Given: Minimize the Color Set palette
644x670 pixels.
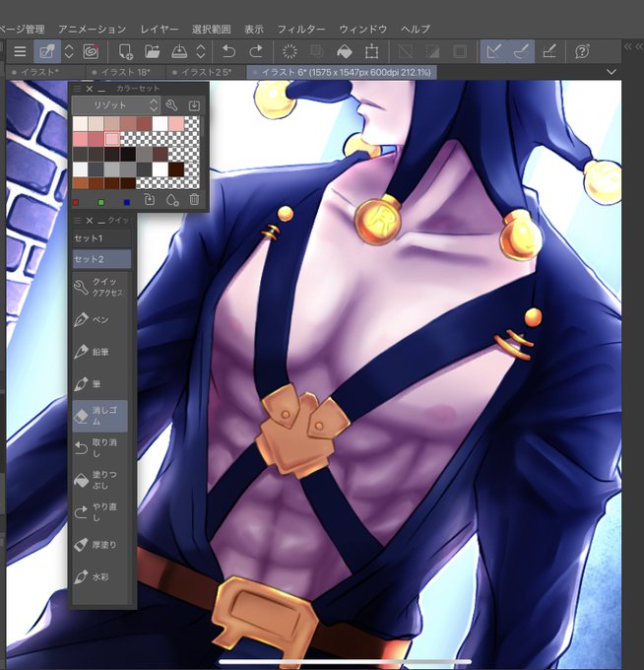Looking at the screenshot, I should (101, 89).
